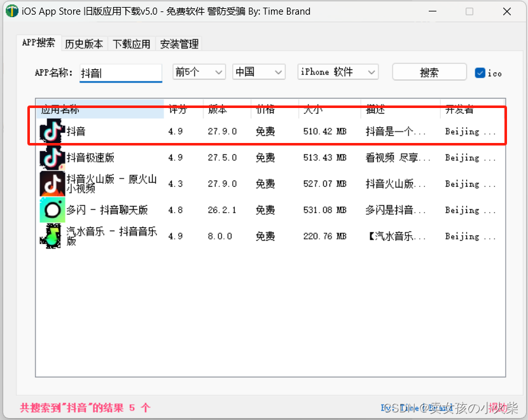Click the 抖音火山版 app icon
The image size is (528, 420).
[53, 183]
